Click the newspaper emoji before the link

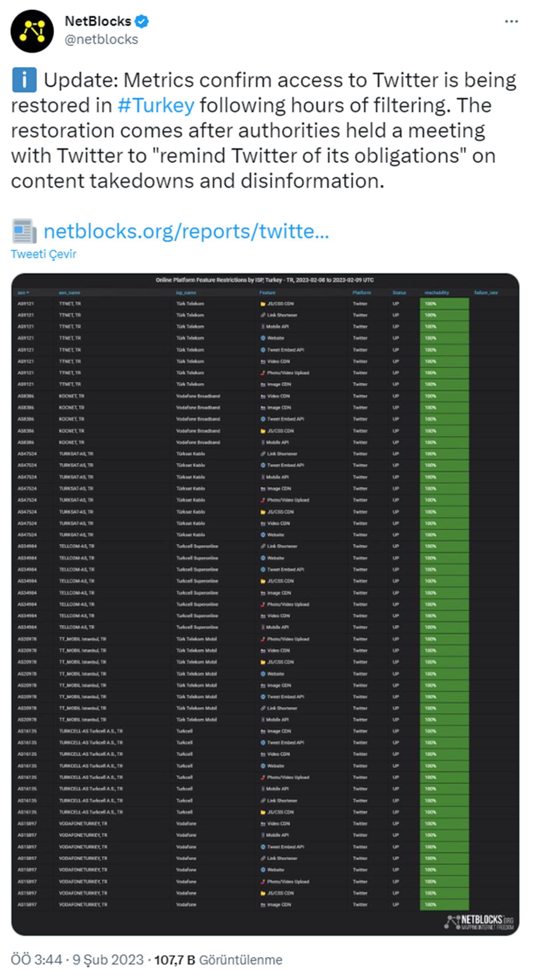tap(24, 231)
